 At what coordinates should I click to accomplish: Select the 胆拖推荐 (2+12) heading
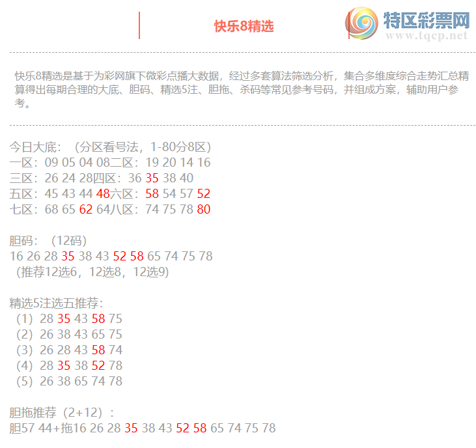point(63,412)
